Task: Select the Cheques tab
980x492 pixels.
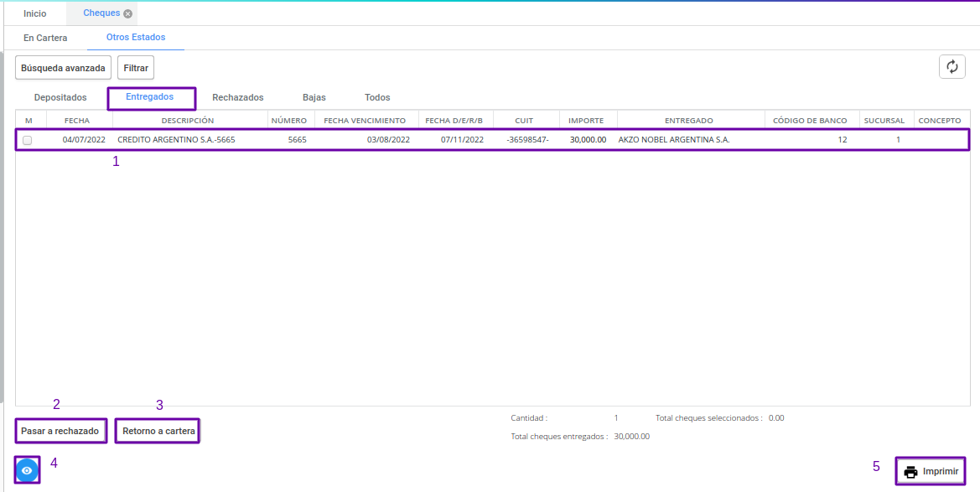Action: coord(101,13)
